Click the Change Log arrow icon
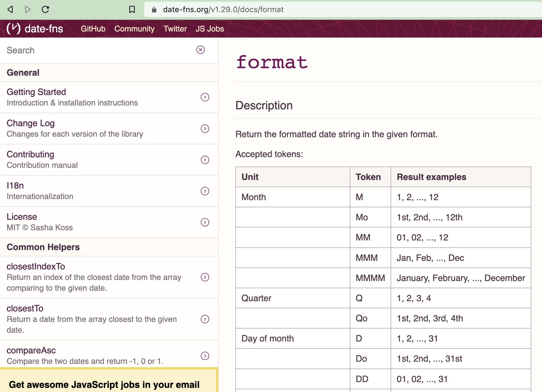This screenshot has height=392, width=542. coord(205,128)
